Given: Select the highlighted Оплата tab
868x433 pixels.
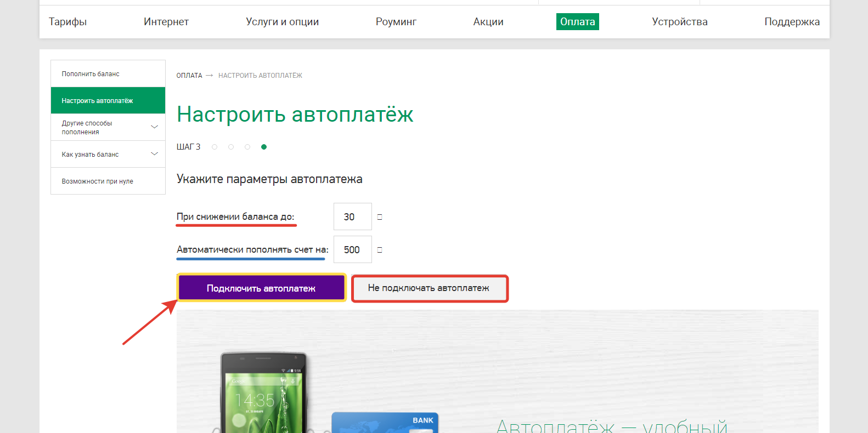Looking at the screenshot, I should pos(578,22).
